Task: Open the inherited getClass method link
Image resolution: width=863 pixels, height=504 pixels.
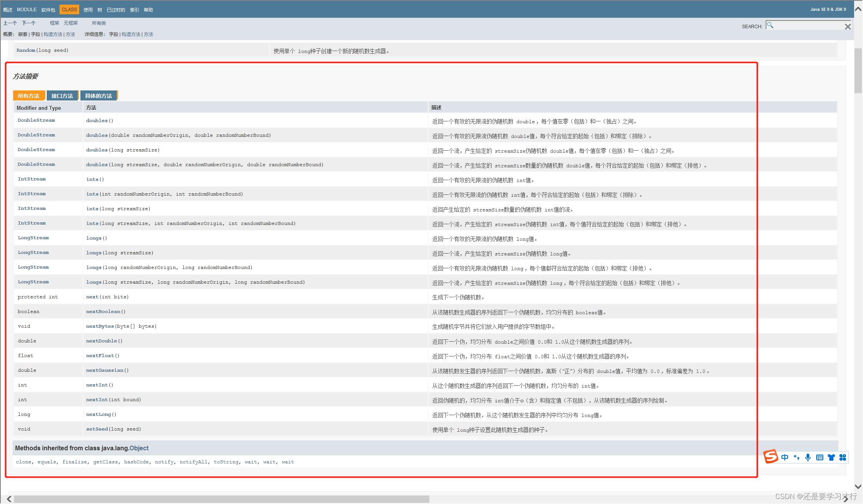Action: (106, 462)
